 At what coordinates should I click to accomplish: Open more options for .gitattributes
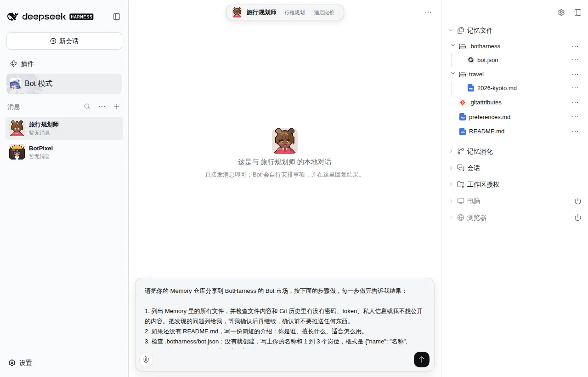[575, 103]
